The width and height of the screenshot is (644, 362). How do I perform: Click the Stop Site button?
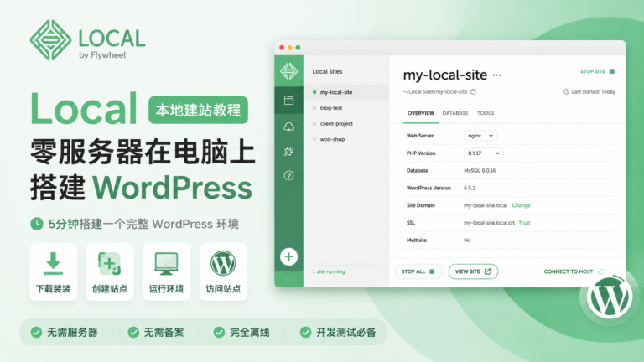pos(598,71)
